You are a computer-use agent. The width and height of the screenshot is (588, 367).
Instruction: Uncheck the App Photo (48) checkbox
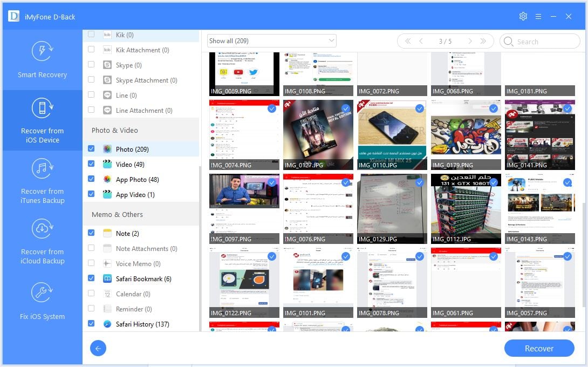pyautogui.click(x=91, y=179)
